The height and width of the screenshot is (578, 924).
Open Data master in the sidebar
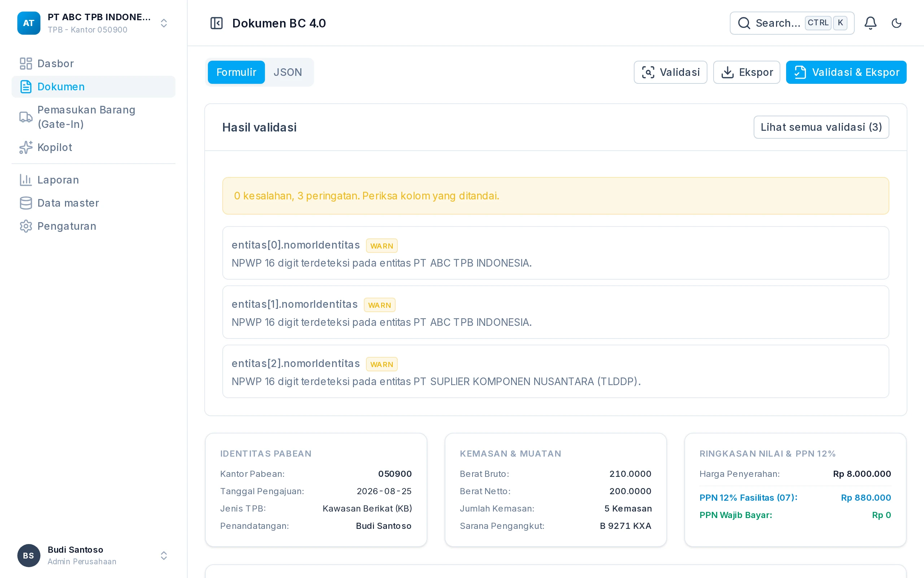pyautogui.click(x=93, y=203)
